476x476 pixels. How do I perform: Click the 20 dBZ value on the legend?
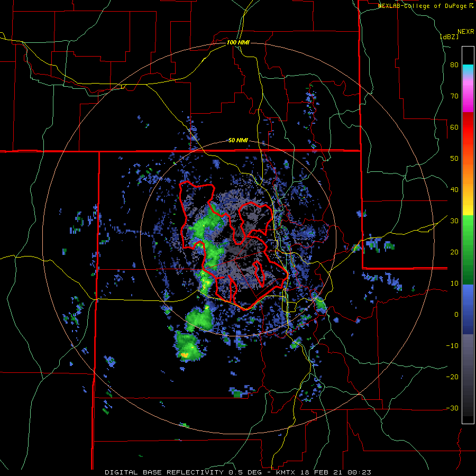tap(454, 252)
